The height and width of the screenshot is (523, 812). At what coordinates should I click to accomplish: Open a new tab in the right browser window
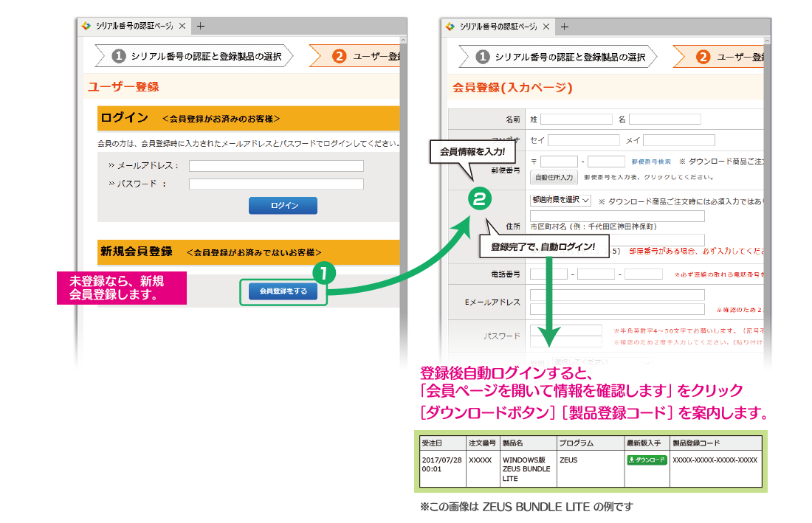coord(564,26)
